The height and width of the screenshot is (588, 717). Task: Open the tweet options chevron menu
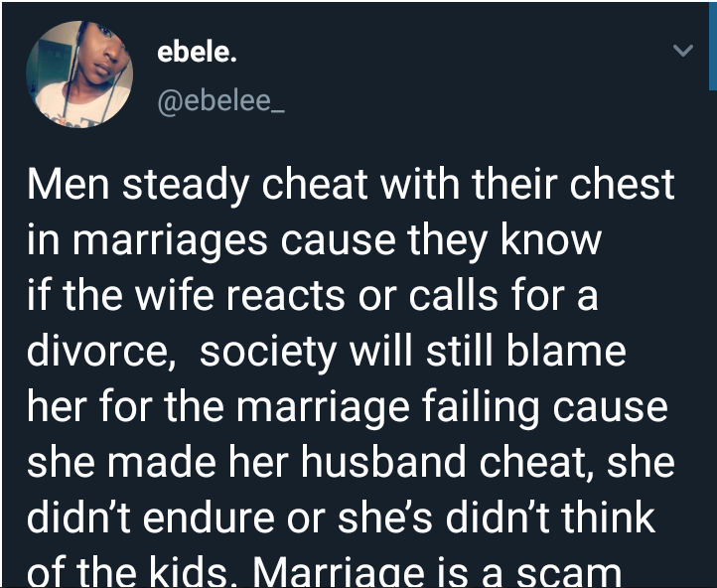(683, 50)
